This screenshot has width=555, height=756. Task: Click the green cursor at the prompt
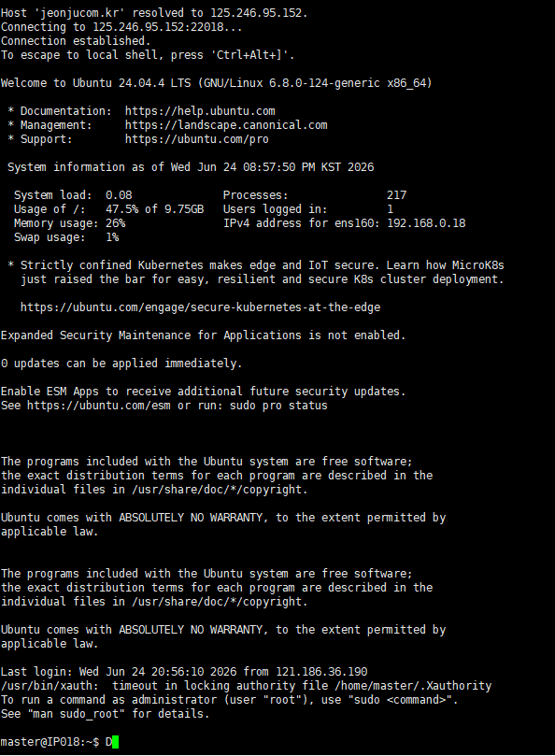[x=115, y=742]
